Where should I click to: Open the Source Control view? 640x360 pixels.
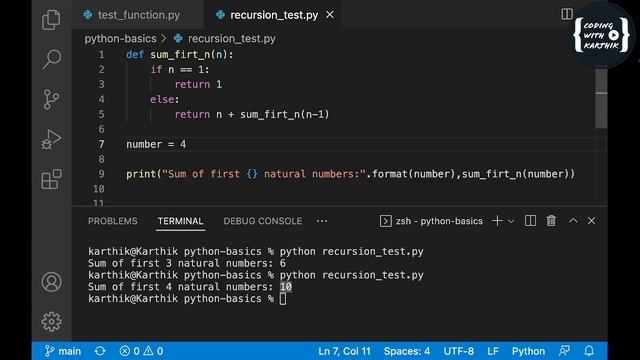51,99
